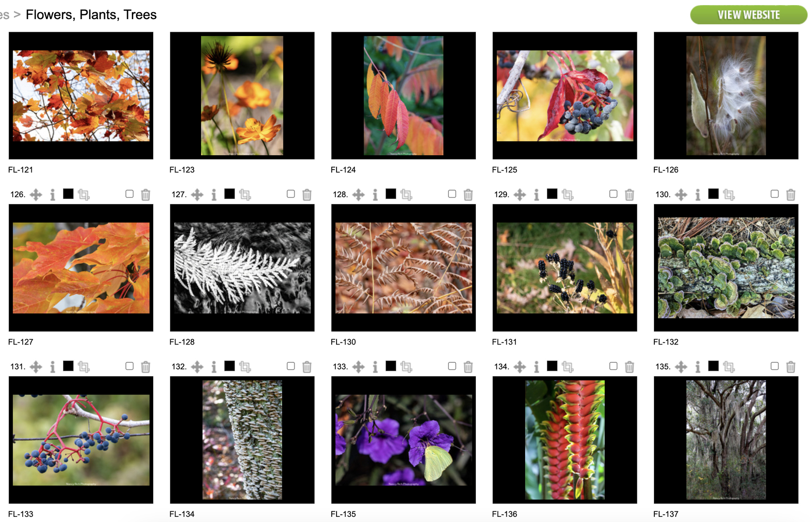This screenshot has height=522, width=812.
Task: Delete image 129 with trash icon
Action: point(629,194)
